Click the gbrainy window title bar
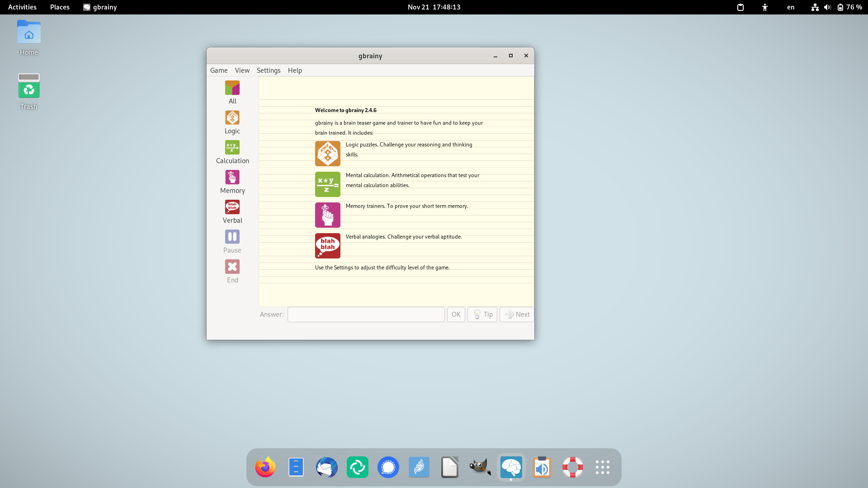 click(370, 56)
